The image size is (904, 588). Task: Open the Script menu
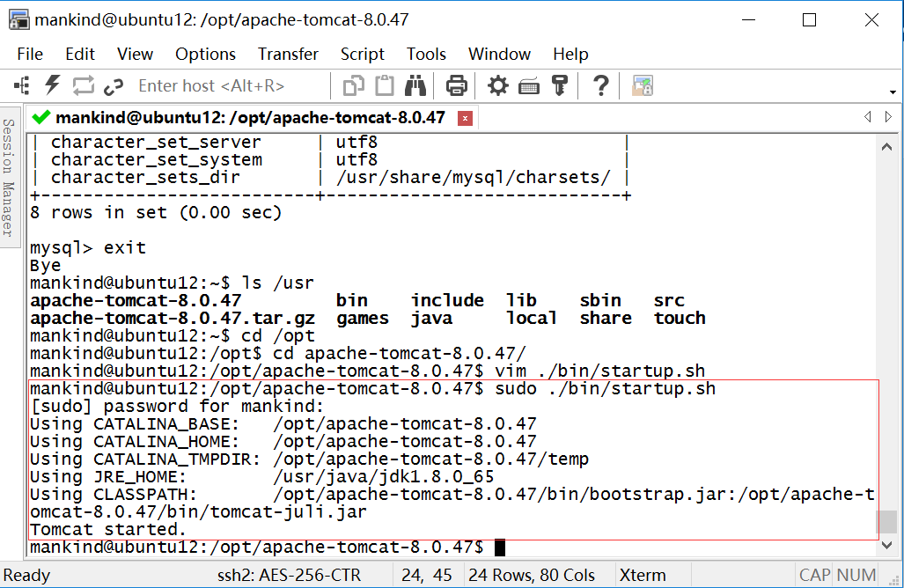362,55
